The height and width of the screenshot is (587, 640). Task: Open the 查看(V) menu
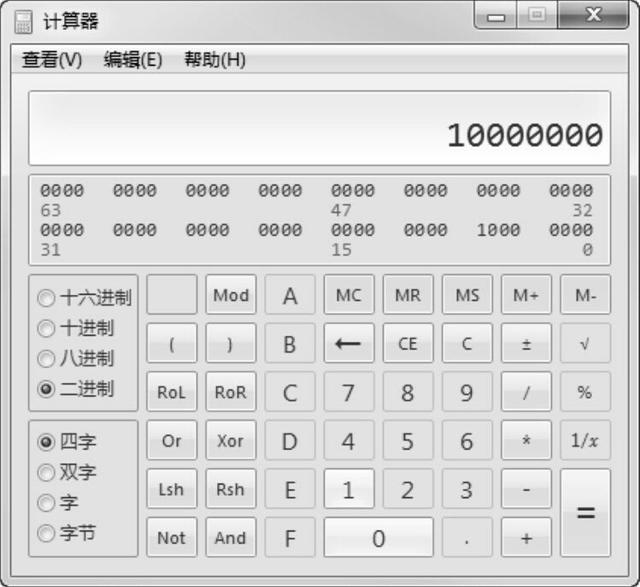tap(52, 60)
